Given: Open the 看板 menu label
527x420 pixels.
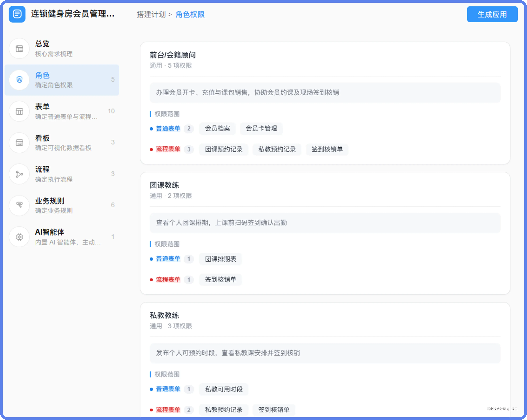Looking at the screenshot, I should click(42, 138).
